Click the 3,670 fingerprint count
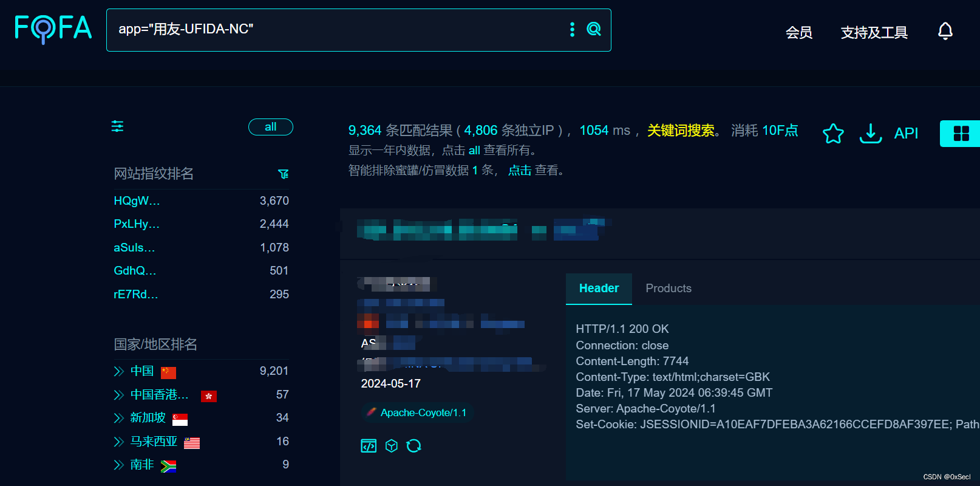 pyautogui.click(x=274, y=201)
